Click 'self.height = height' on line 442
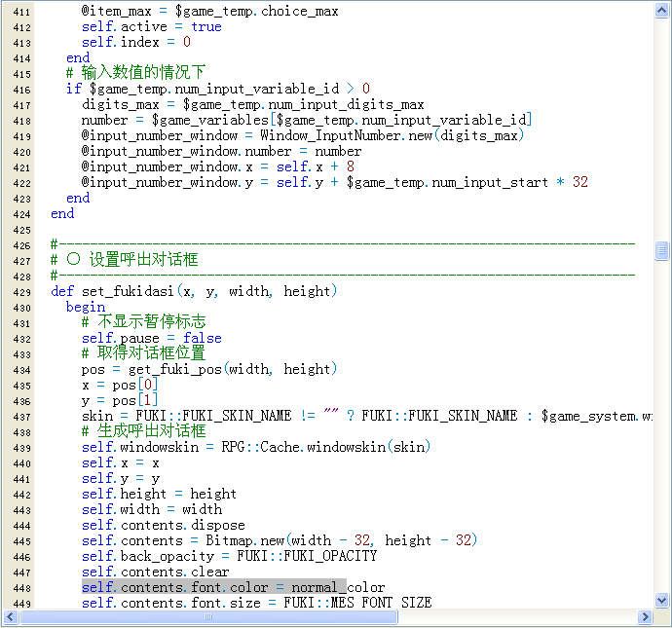This screenshot has width=672, height=628. point(159,494)
